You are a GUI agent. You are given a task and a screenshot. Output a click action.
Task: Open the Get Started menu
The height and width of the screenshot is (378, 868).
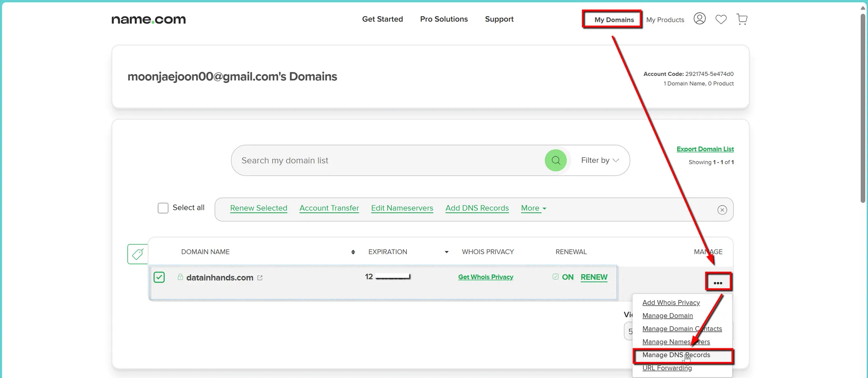pos(382,19)
